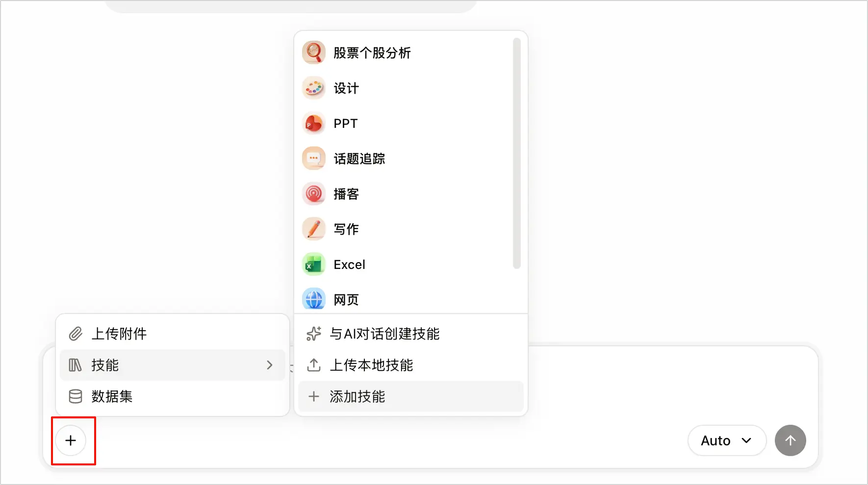
Task: Click the database icon beside 数据集
Action: point(76,396)
